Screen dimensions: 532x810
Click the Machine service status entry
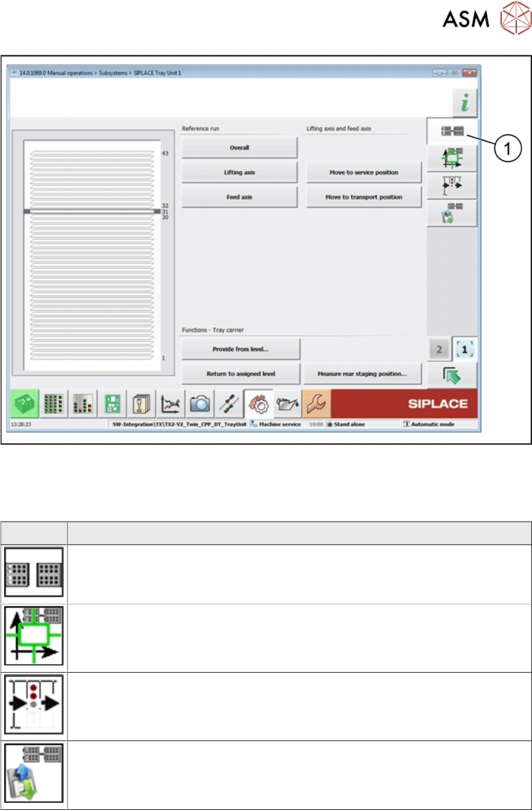275,425
